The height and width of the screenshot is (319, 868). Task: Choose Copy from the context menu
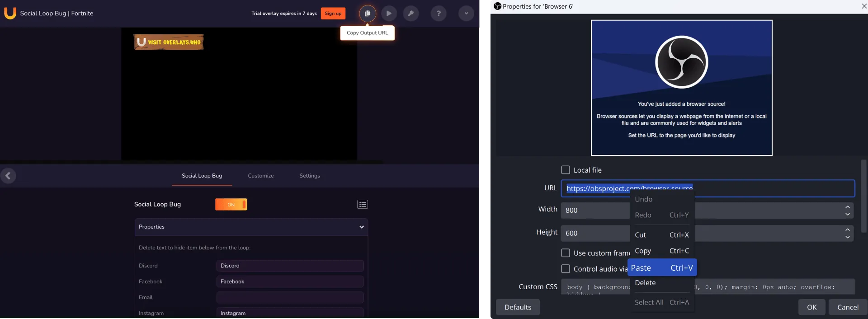tap(662, 251)
